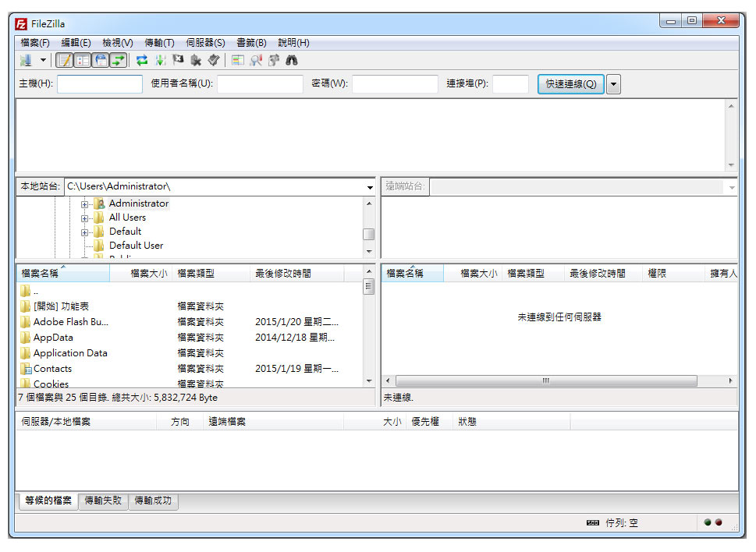Click the Contacts folder icon
The height and width of the screenshot is (552, 756).
coord(26,369)
